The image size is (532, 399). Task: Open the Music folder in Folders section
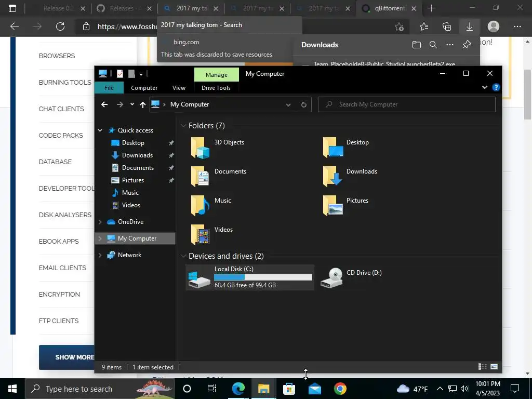click(211, 206)
